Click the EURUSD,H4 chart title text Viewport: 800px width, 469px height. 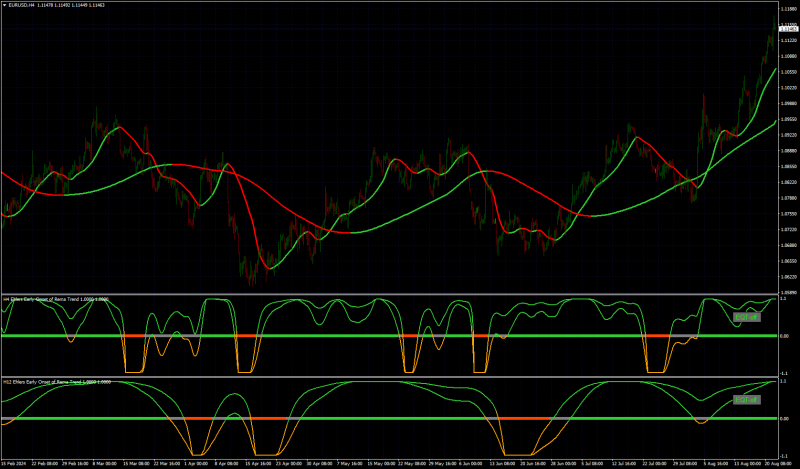21,5
